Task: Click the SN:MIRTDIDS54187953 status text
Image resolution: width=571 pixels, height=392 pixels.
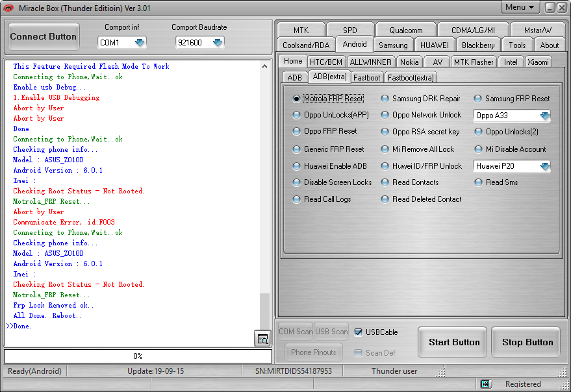Action: click(294, 371)
